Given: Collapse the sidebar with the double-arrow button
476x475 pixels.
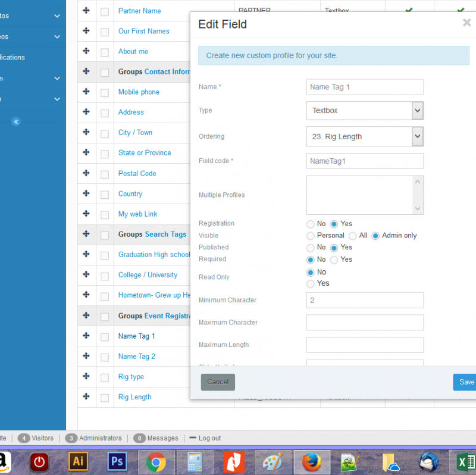Looking at the screenshot, I should pyautogui.click(x=16, y=121).
